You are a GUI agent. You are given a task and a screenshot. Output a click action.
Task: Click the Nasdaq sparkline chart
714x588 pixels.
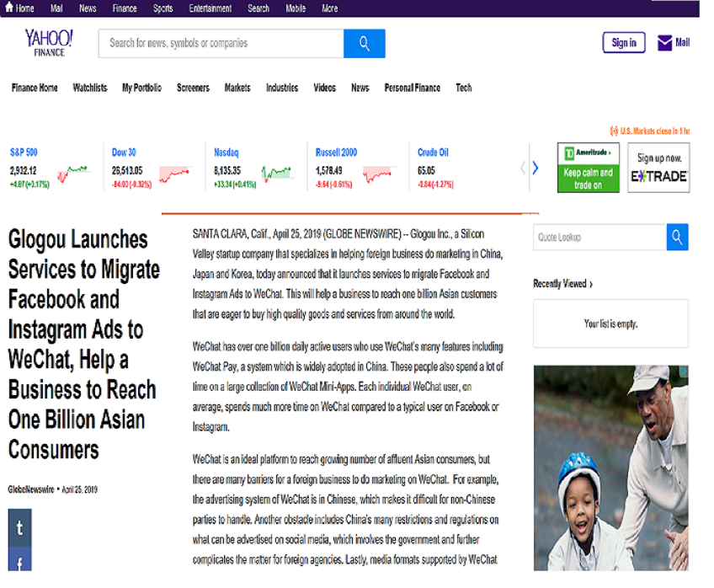click(278, 174)
